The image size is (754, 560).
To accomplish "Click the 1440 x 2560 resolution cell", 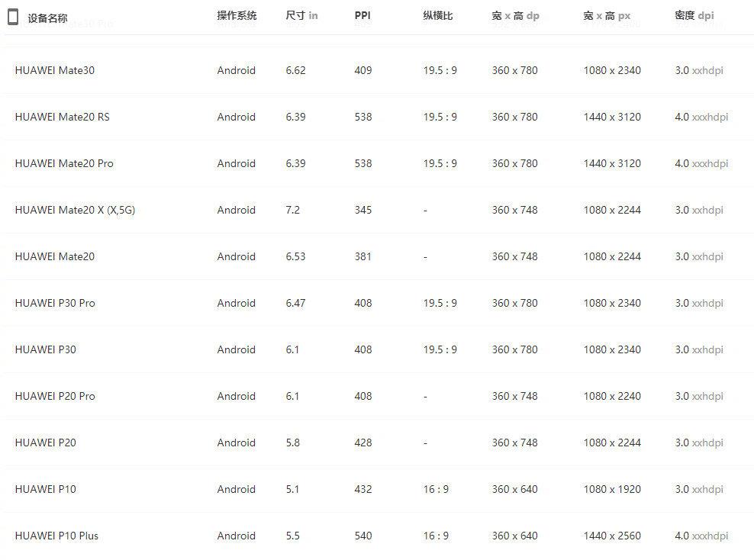I will [612, 536].
